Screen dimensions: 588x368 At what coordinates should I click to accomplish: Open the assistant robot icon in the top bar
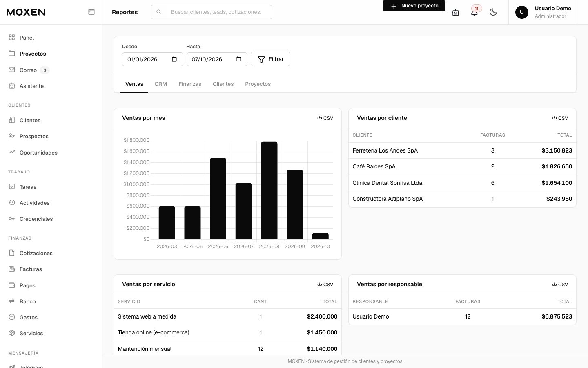point(456,12)
